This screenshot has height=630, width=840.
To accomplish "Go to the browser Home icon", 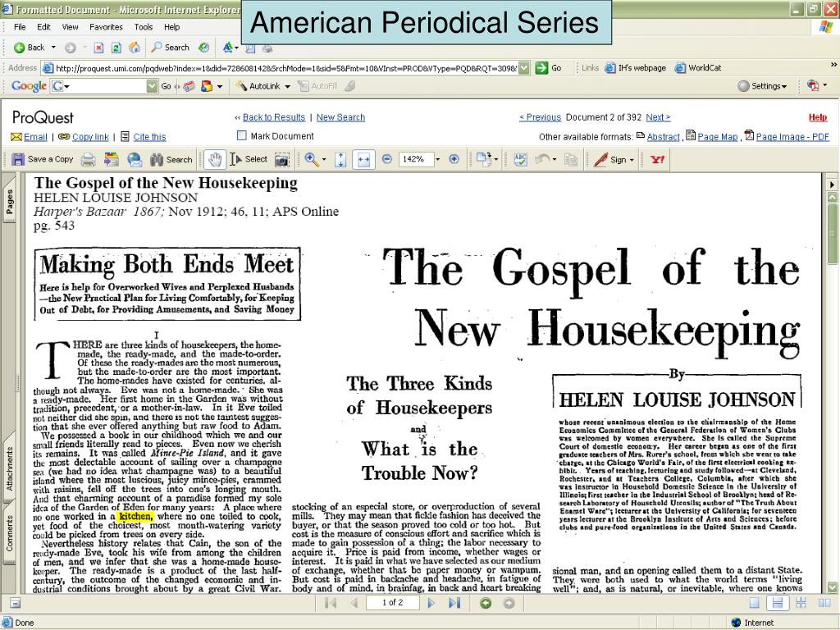I will click(x=134, y=48).
